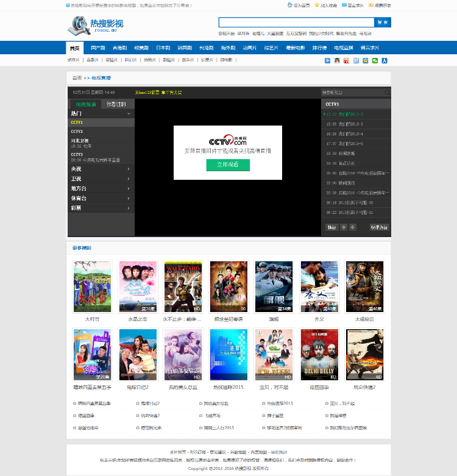Switch to the 电视频道 tab

tap(86, 104)
